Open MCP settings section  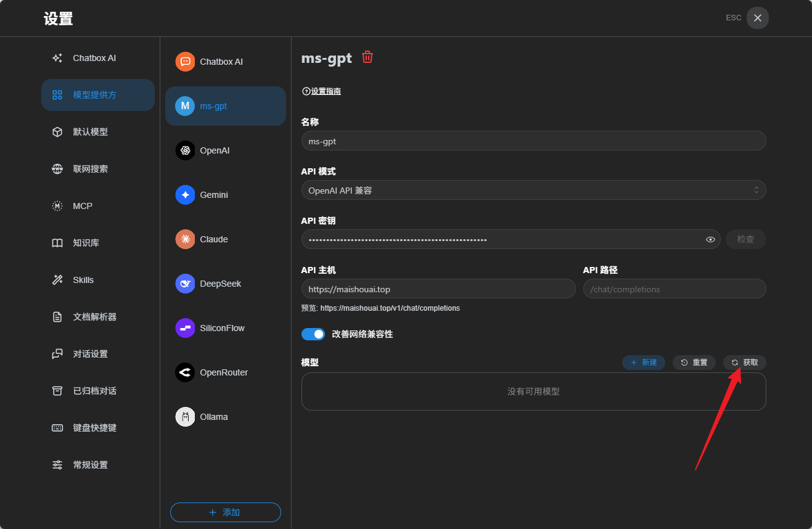pyautogui.click(x=98, y=206)
